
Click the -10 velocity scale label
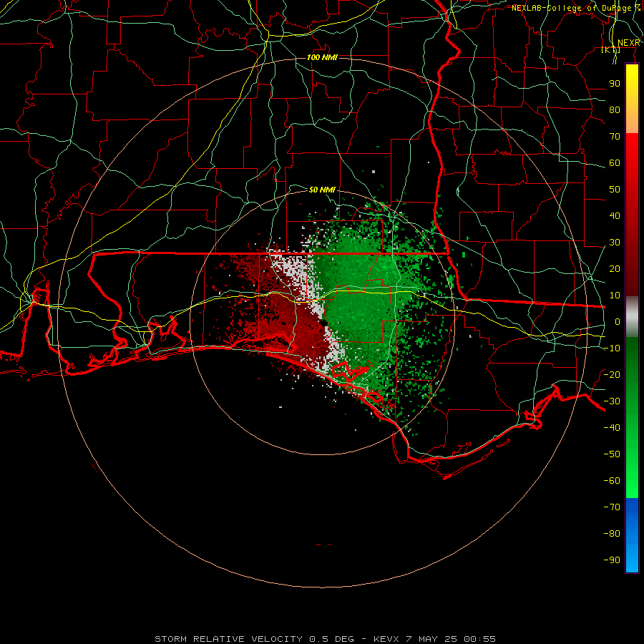tap(612, 348)
